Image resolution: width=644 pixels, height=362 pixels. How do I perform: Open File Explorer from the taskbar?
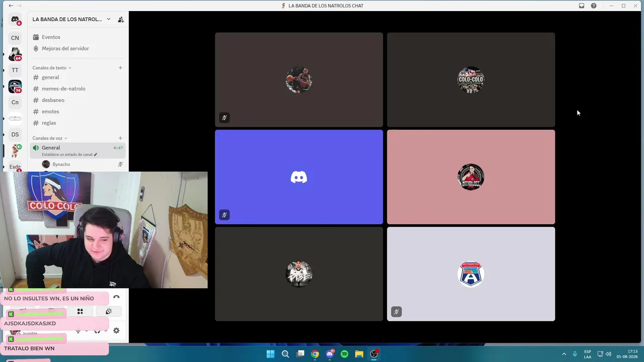[359, 354]
